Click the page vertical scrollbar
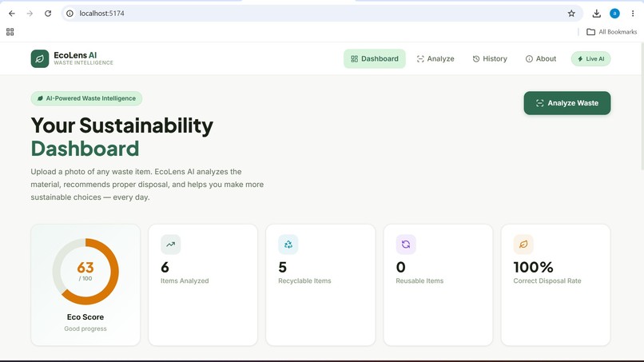The height and width of the screenshot is (362, 644). 642,106
